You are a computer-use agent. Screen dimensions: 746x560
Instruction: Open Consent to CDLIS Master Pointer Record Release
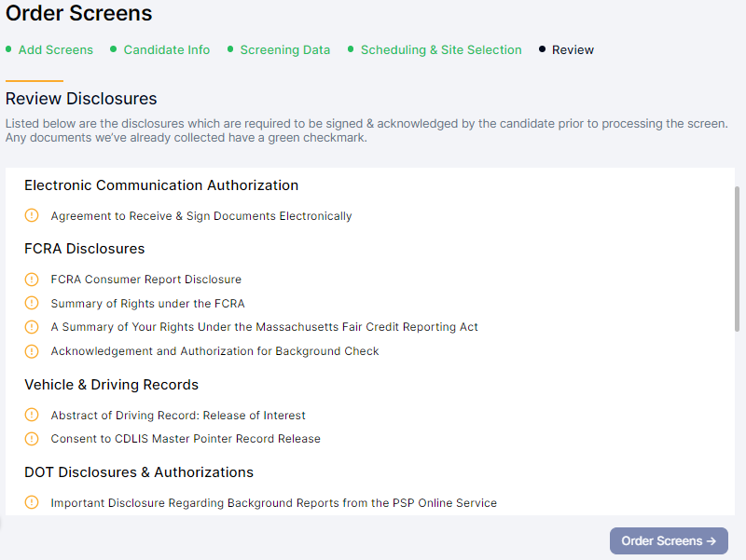click(x=186, y=439)
